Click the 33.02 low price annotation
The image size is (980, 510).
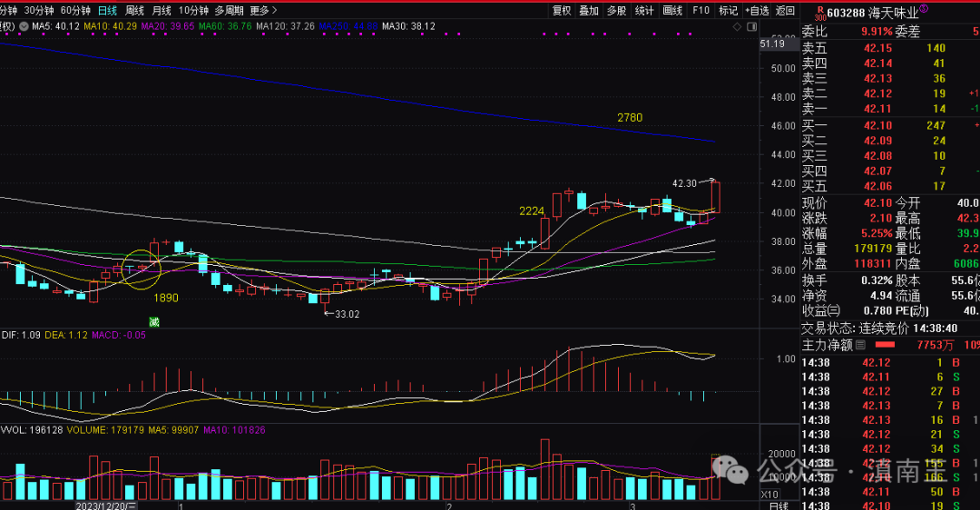347,314
